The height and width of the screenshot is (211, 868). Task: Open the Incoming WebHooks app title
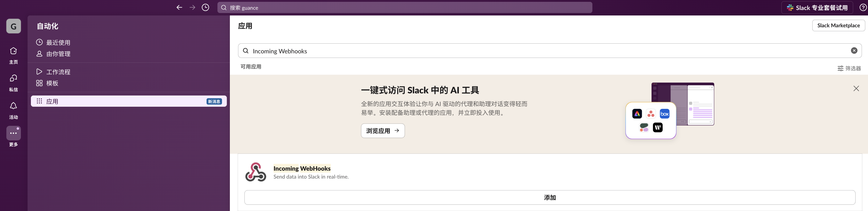[x=302, y=168]
